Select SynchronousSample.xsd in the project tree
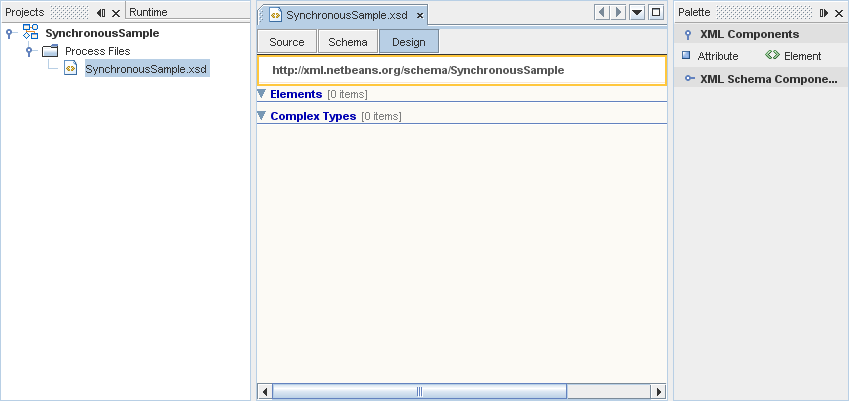Viewport: 849px width, 401px height. 147,69
